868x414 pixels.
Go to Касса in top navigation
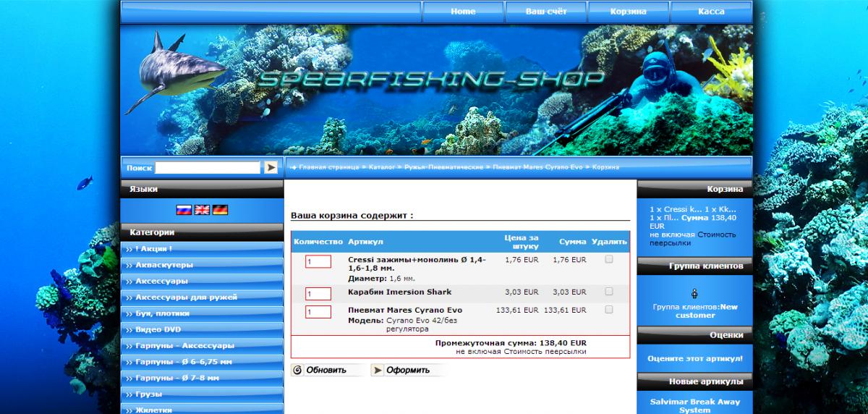pos(711,12)
